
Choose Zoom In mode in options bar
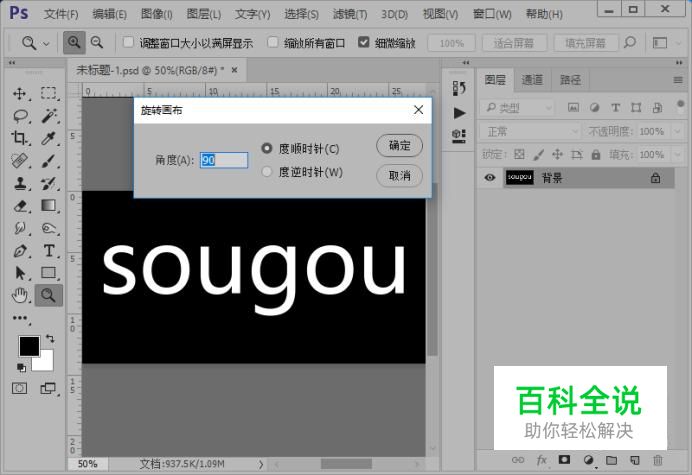click(x=74, y=43)
